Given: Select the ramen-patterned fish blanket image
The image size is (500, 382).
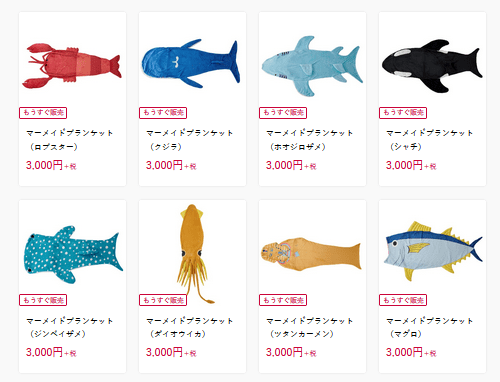Looking at the screenshot, I should coord(311,253).
